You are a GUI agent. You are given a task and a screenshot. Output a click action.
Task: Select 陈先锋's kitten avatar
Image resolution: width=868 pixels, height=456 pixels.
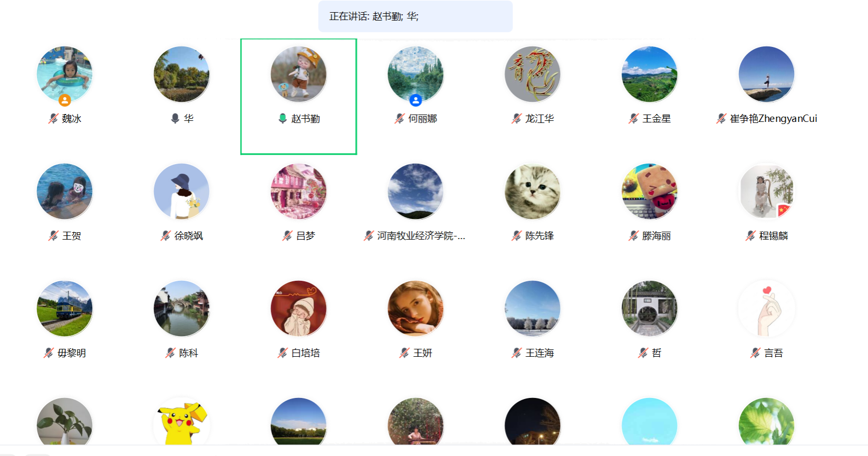click(533, 192)
